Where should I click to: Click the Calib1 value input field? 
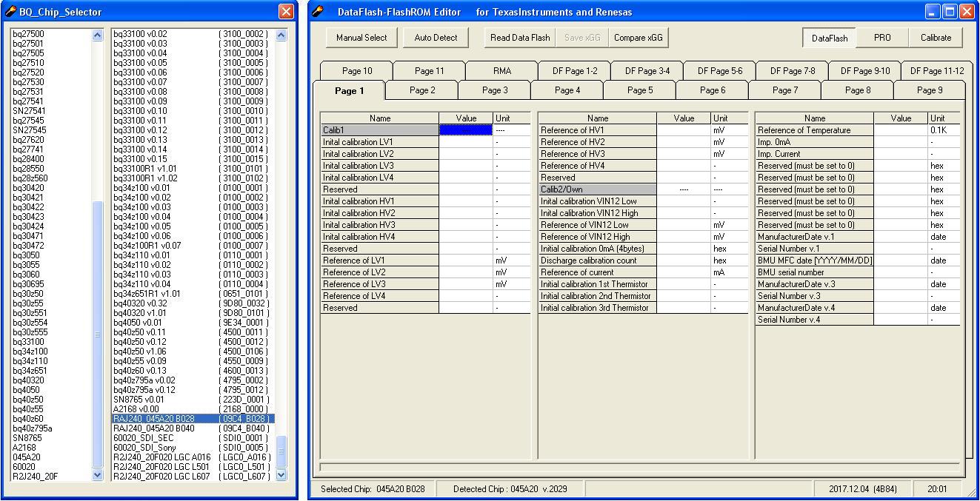pos(466,130)
